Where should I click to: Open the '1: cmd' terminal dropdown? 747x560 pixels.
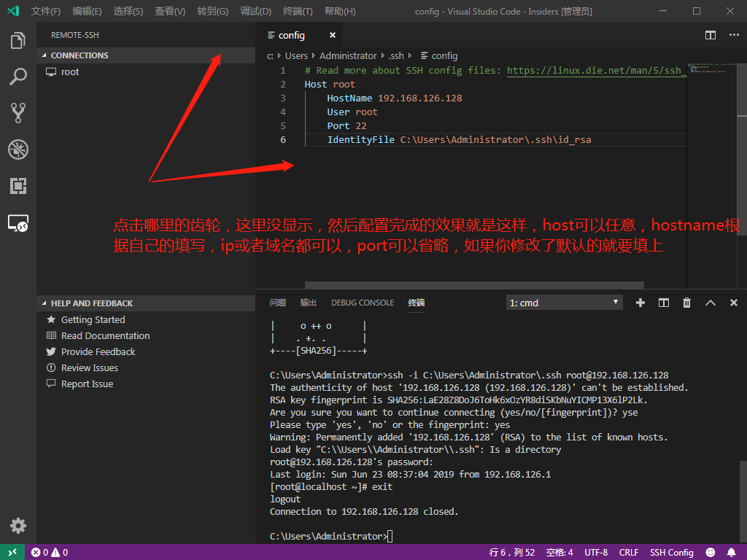point(565,302)
